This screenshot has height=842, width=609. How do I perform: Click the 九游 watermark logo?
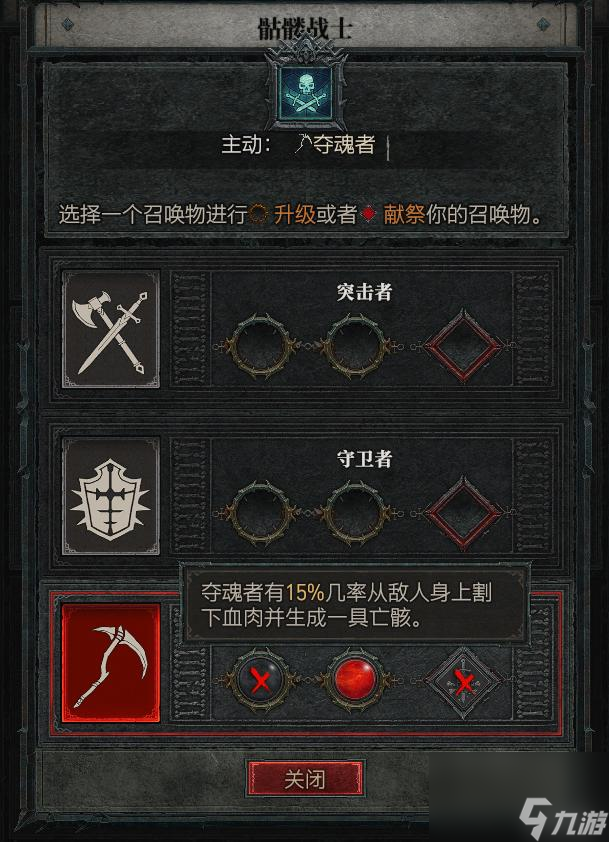point(562,818)
